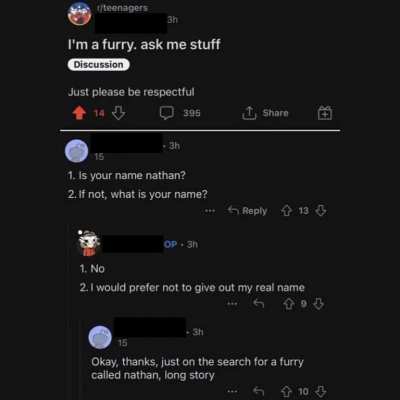Reply arrow on OP's 'real name' comment

(259, 303)
